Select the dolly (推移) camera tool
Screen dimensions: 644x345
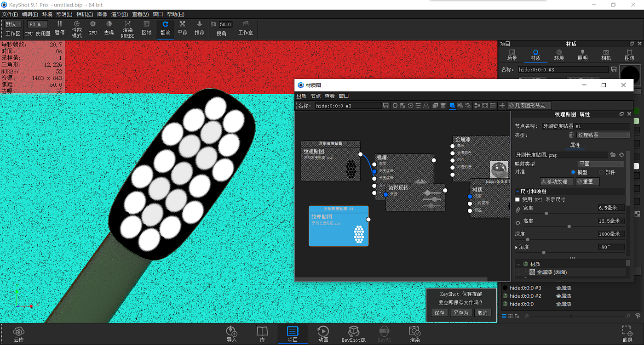pyautogui.click(x=199, y=28)
